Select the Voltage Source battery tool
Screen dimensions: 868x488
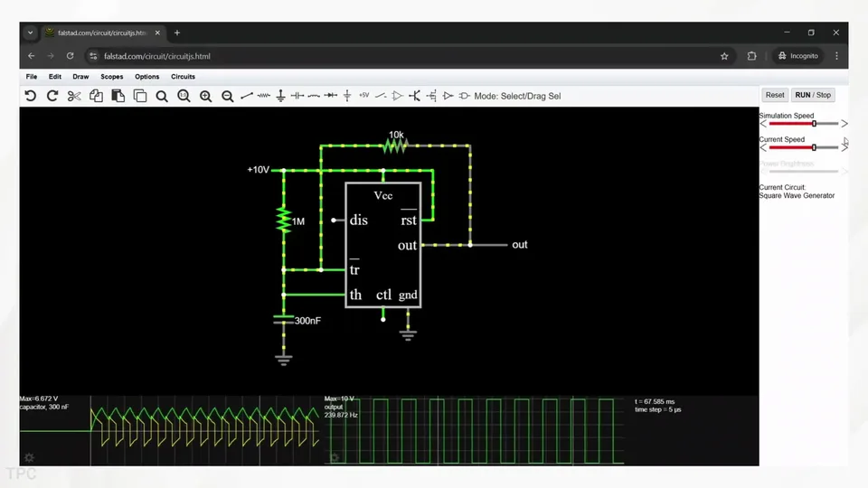pos(347,96)
